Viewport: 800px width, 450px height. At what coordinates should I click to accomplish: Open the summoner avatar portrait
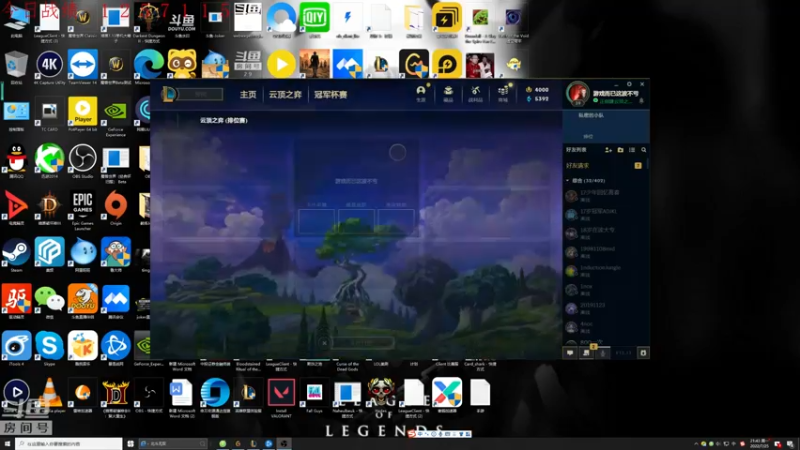pos(578,93)
